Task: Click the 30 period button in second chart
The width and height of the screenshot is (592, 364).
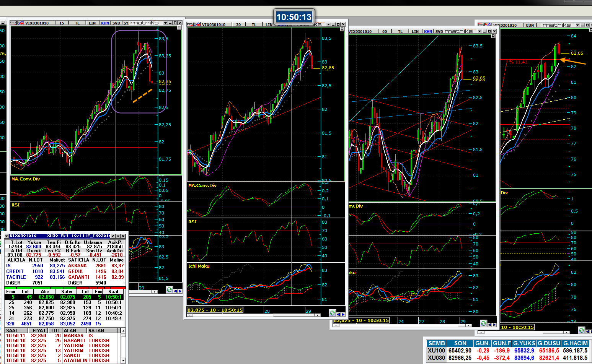Action: coord(238,24)
